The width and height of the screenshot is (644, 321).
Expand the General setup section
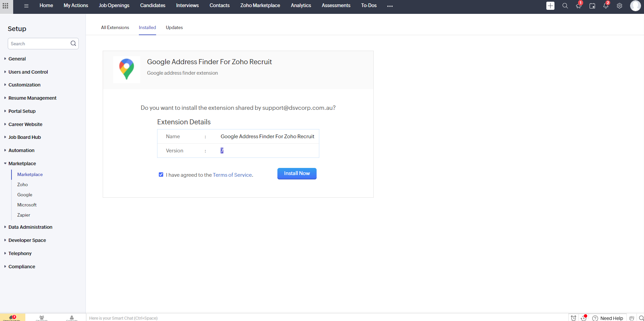pos(17,59)
